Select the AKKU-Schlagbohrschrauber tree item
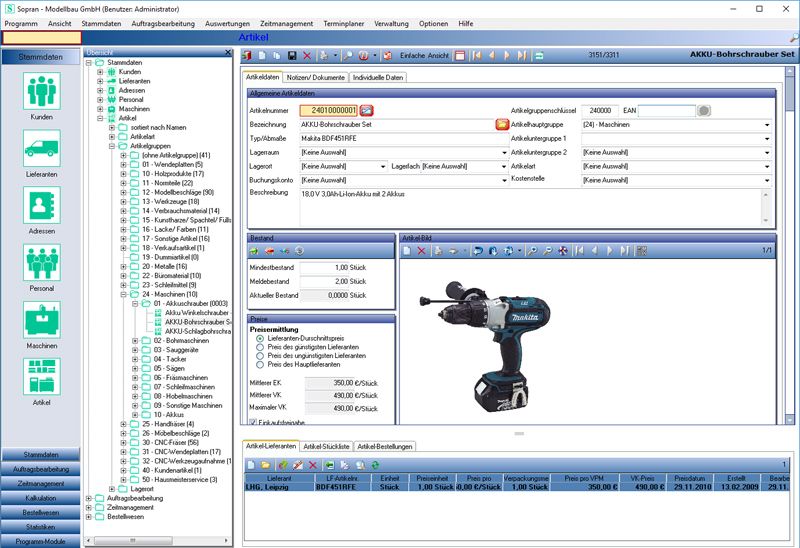Image resolution: width=800 pixels, height=548 pixels. coord(197,331)
